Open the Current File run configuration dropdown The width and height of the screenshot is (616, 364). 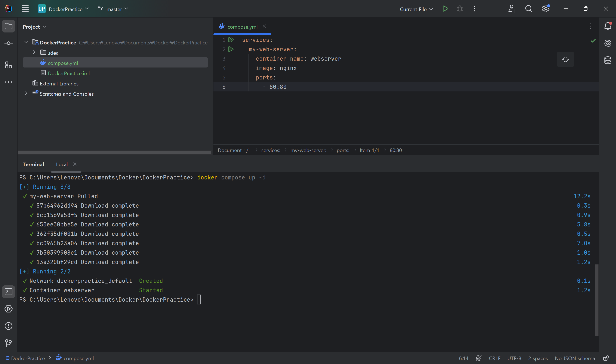coord(416,9)
